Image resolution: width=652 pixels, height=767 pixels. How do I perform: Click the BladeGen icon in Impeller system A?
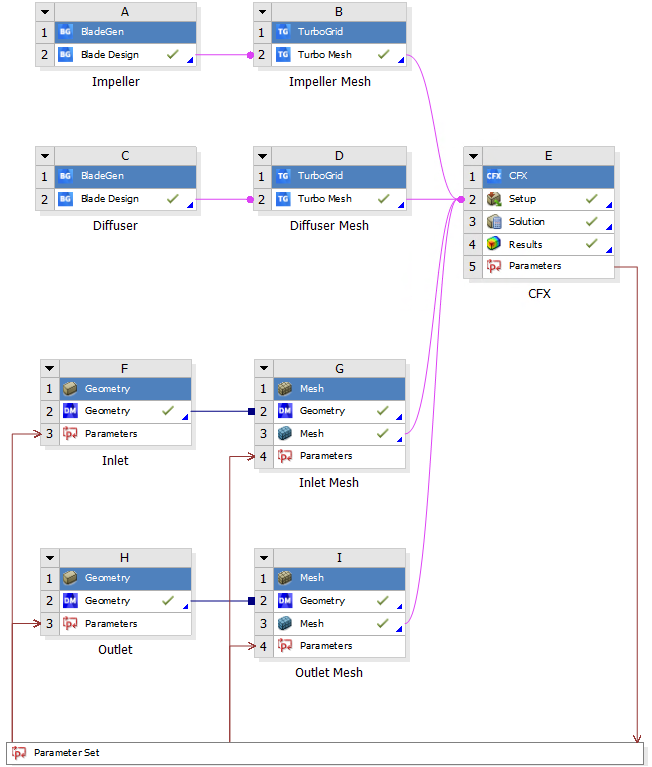tap(65, 32)
